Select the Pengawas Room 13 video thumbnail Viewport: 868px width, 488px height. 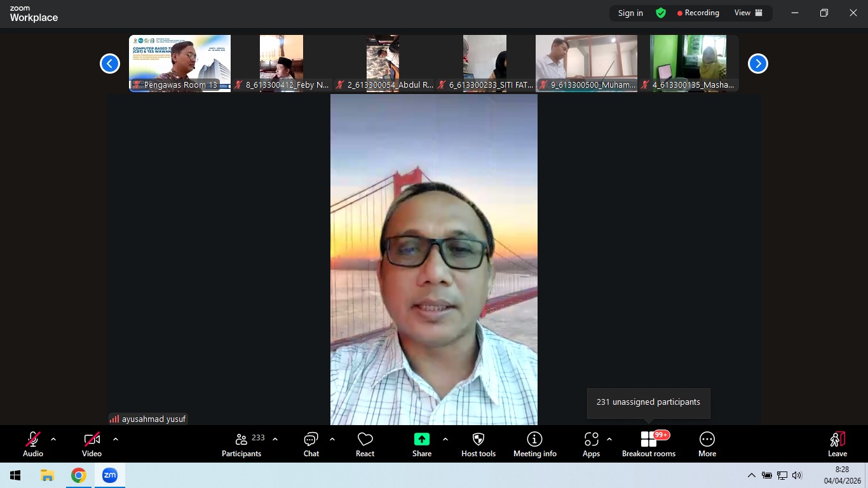point(180,64)
